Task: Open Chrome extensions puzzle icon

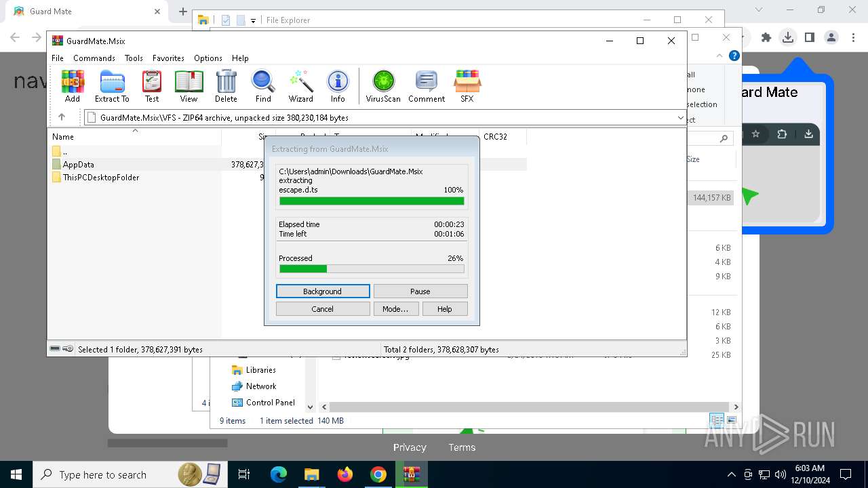Action: (x=766, y=38)
